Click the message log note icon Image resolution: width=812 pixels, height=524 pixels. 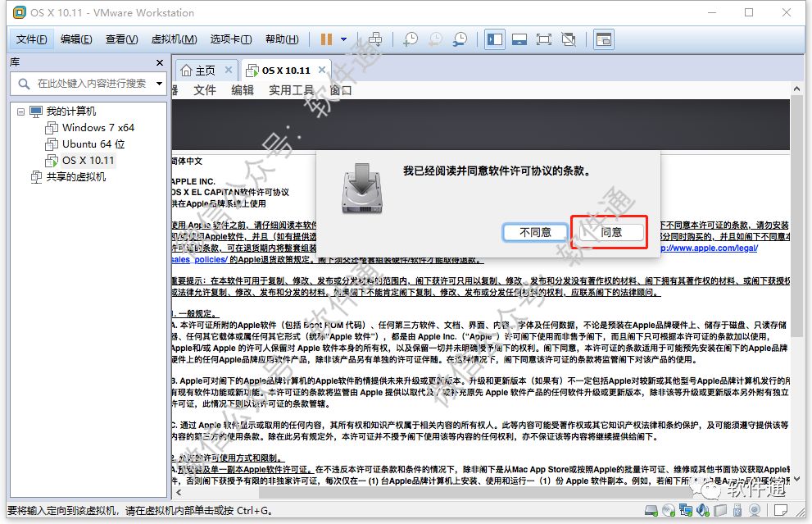(x=780, y=511)
